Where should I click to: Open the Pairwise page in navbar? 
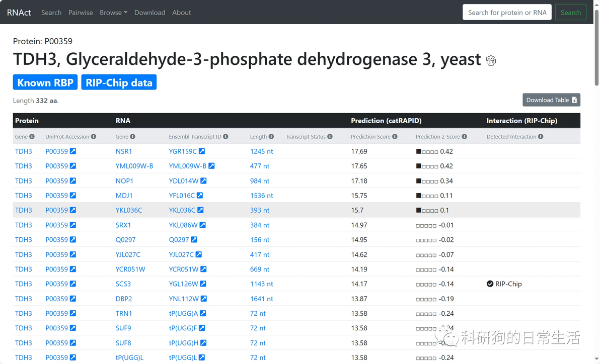(81, 13)
